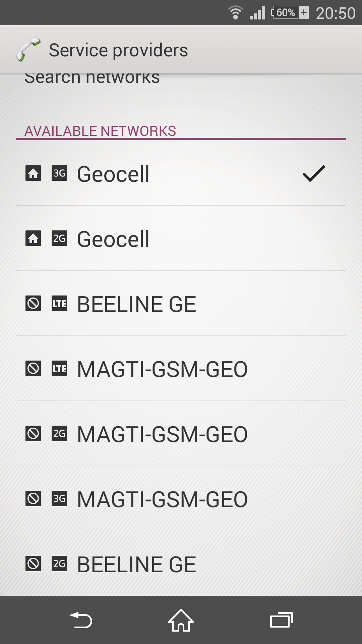Tap the home network icon beside Geocell 3G
This screenshot has width=362, height=644.
(33, 173)
